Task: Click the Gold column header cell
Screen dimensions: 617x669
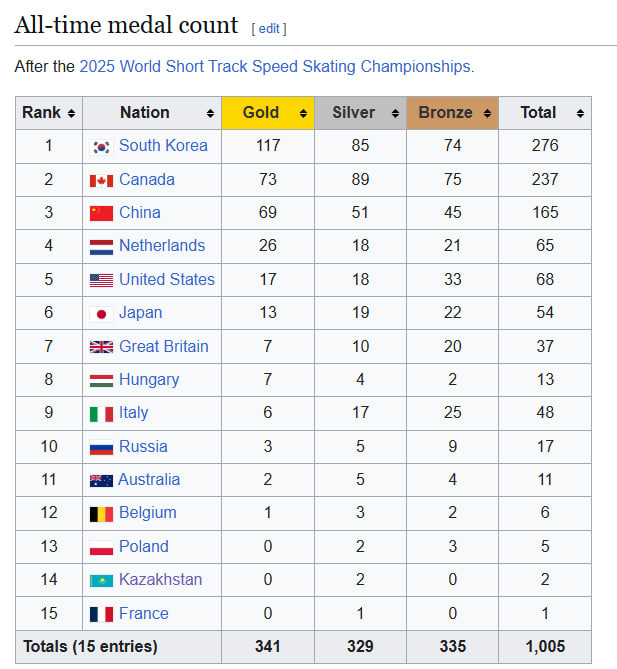Action: pos(260,113)
